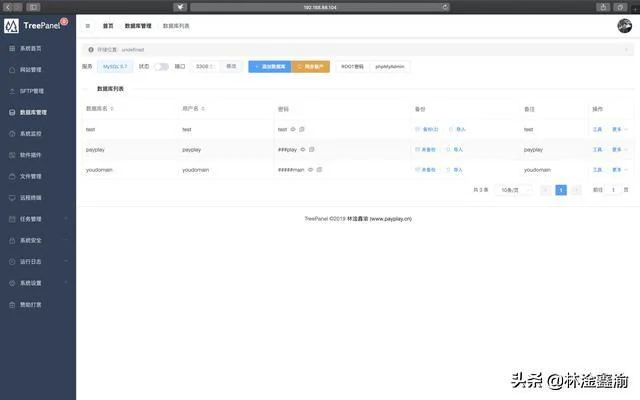Click the previous page arrow
The height and width of the screenshot is (400, 640).
coord(546,190)
